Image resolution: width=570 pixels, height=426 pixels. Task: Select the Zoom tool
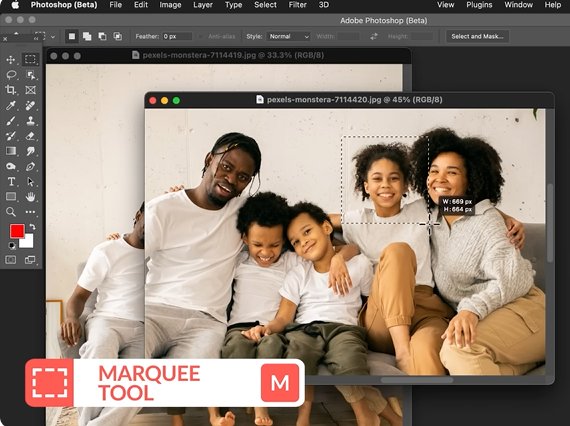pos(11,212)
